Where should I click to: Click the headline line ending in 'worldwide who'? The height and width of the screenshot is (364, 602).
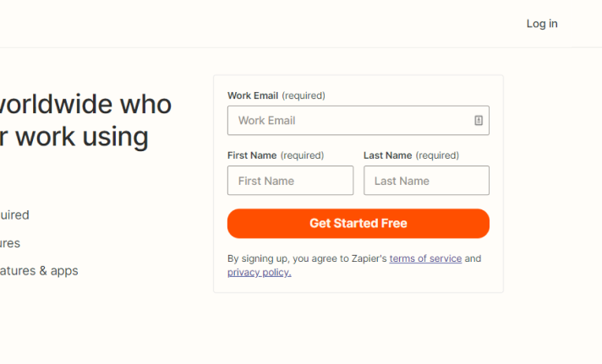click(85, 104)
